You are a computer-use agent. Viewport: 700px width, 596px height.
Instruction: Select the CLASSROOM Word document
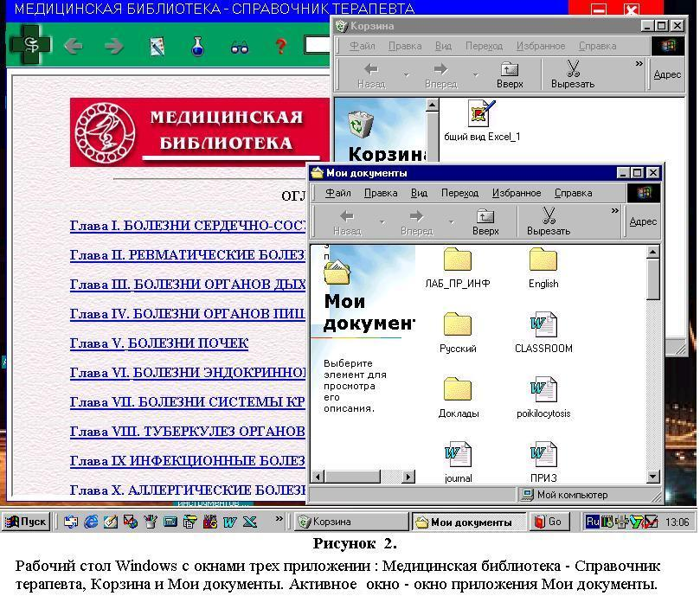point(543,334)
